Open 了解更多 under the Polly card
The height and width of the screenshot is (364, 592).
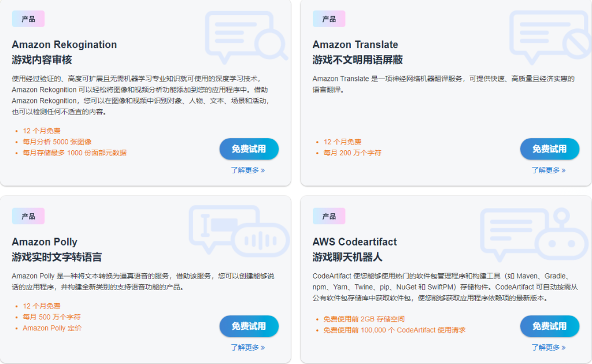coord(248,347)
